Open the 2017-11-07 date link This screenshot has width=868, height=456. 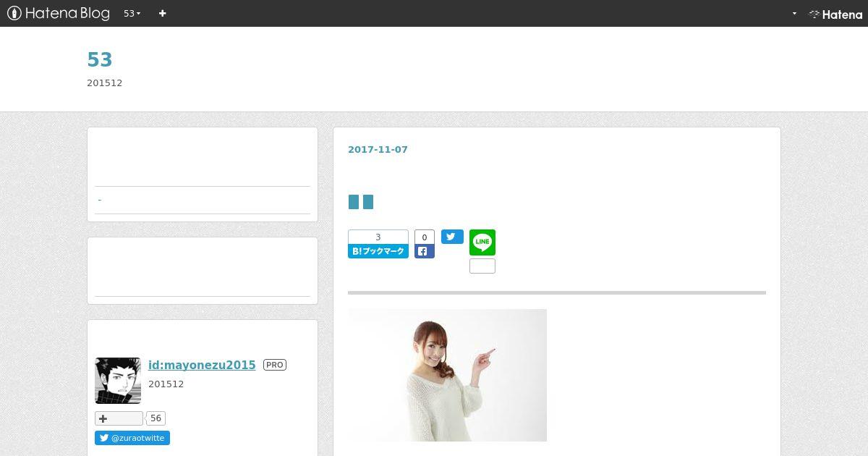[378, 149]
